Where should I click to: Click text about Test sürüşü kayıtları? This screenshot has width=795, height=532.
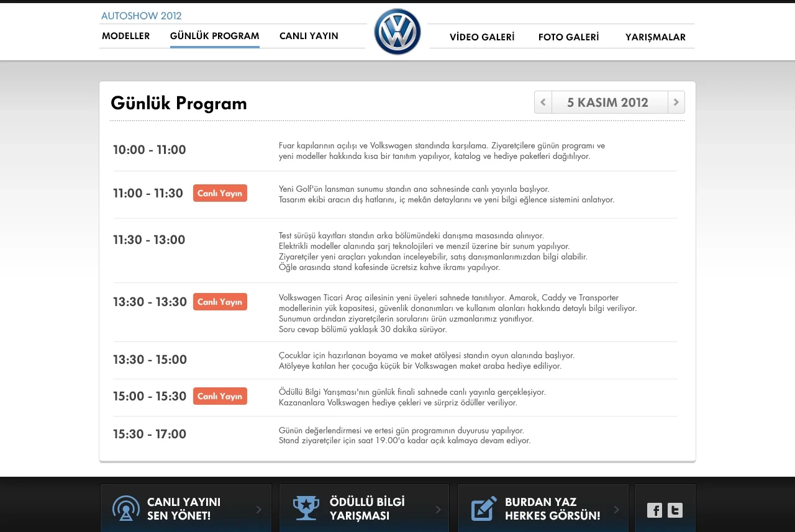coord(433,251)
